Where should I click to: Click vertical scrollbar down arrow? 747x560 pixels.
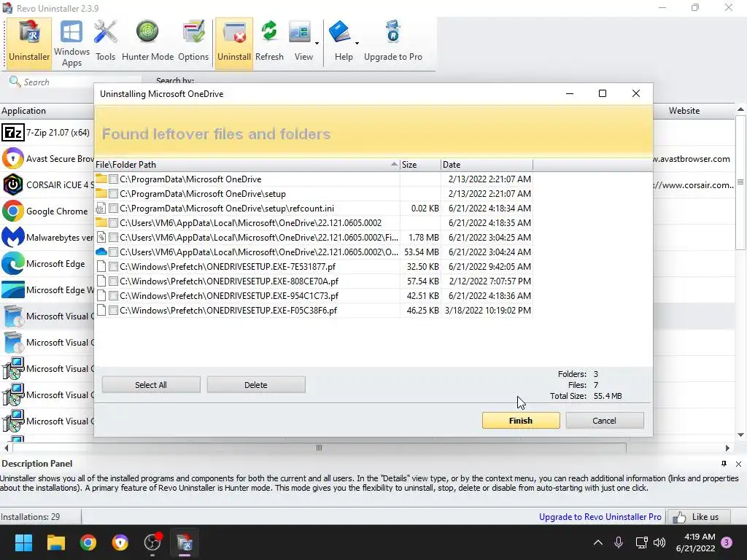(x=740, y=435)
